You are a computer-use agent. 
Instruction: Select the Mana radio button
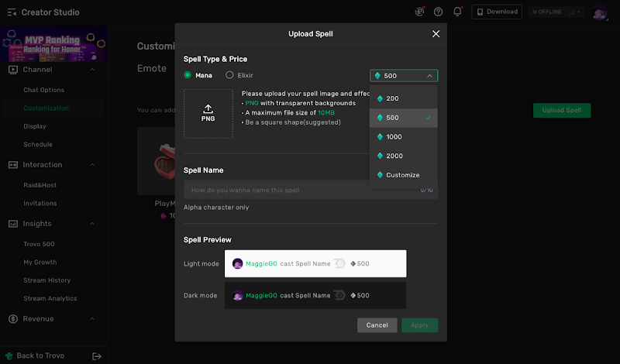pos(188,75)
